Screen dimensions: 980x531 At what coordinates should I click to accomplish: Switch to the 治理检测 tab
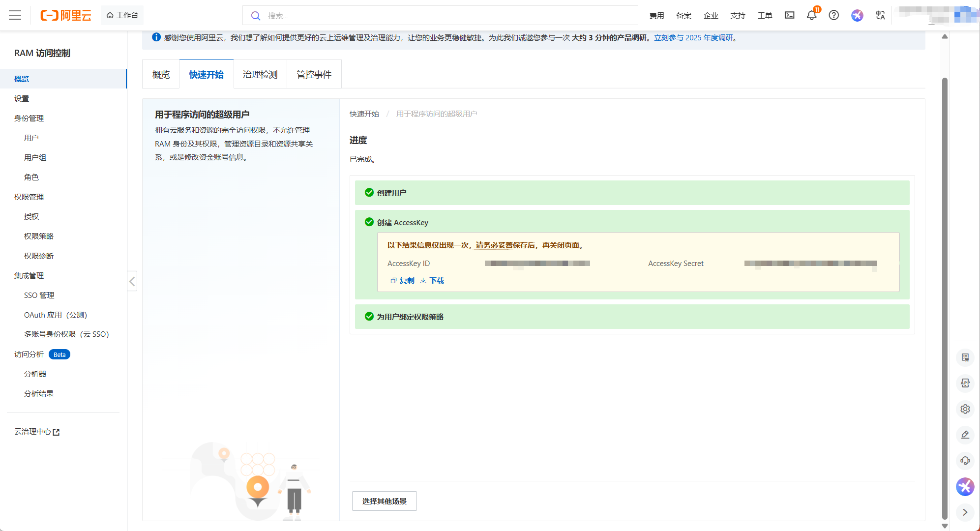click(x=260, y=74)
